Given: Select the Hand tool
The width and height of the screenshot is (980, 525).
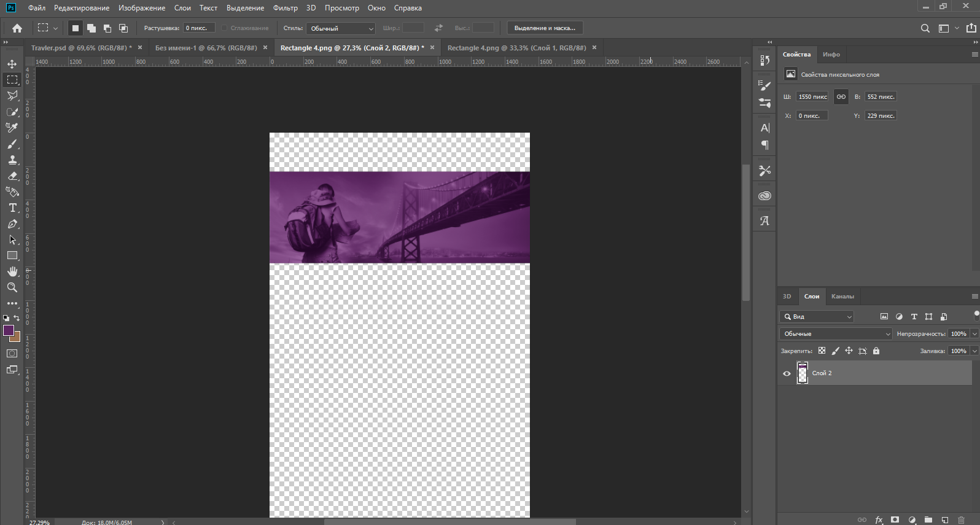Looking at the screenshot, I should tap(12, 271).
